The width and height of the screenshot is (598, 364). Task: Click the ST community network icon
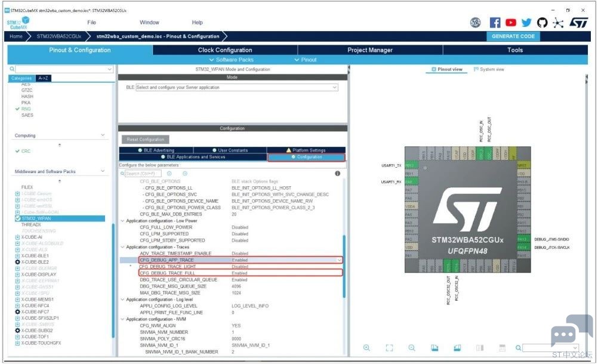click(558, 23)
